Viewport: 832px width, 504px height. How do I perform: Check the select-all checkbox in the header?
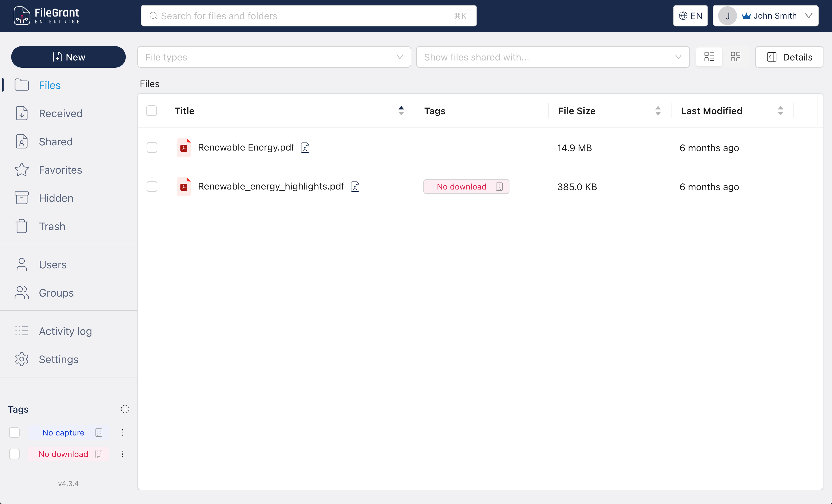(x=152, y=110)
